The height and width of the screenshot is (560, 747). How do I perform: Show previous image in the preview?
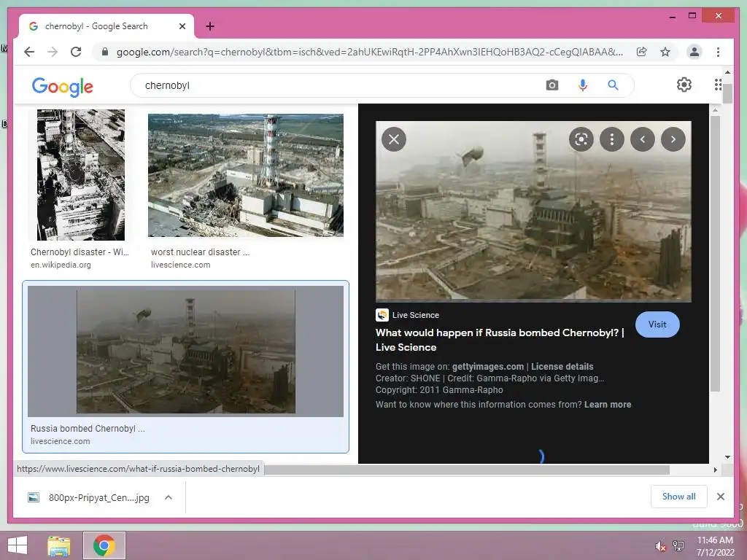pos(643,139)
